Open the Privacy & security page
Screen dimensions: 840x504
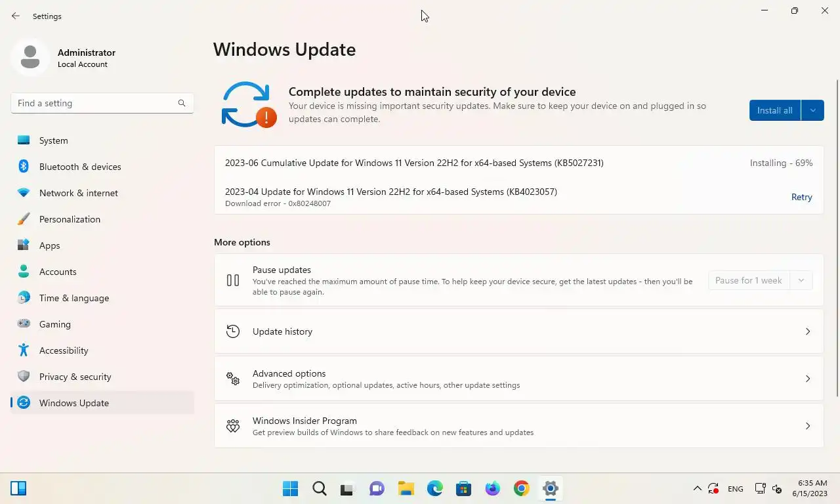(x=102, y=377)
